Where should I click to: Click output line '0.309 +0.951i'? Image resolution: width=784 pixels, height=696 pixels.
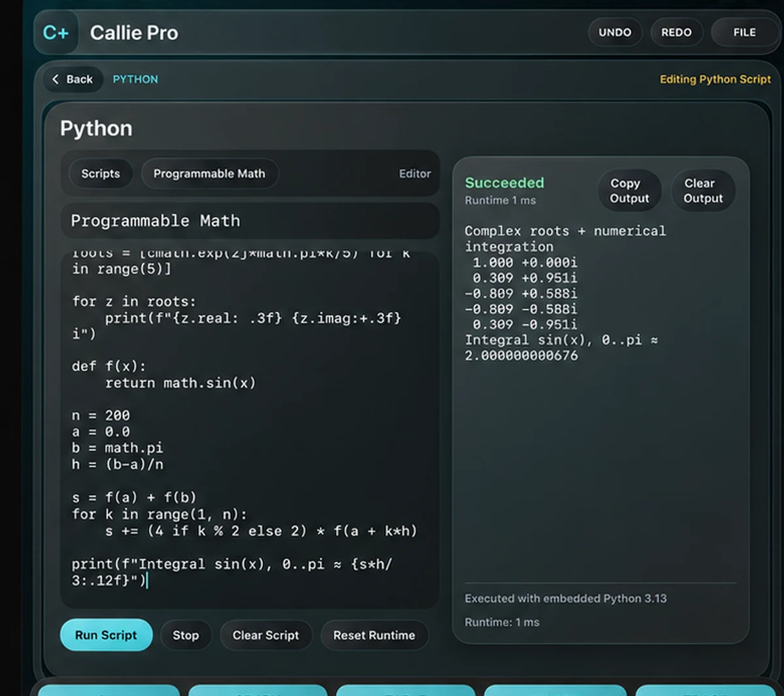point(525,278)
